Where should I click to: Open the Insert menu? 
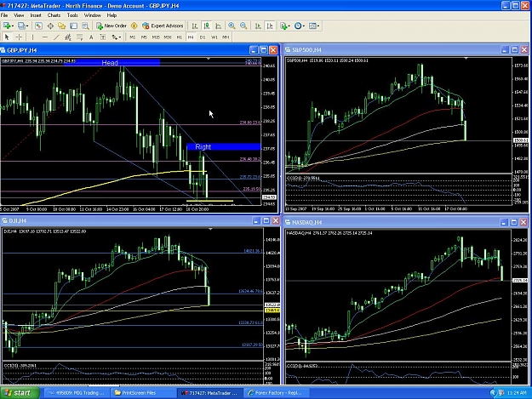pos(36,15)
